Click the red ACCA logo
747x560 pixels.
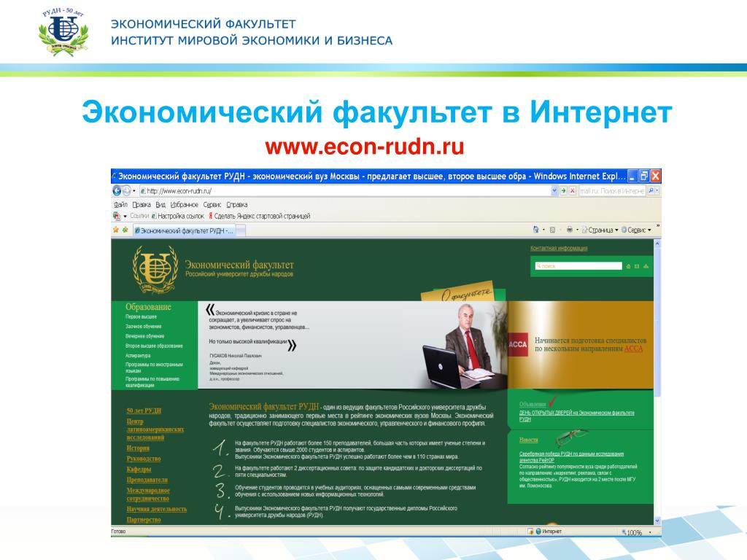point(518,344)
